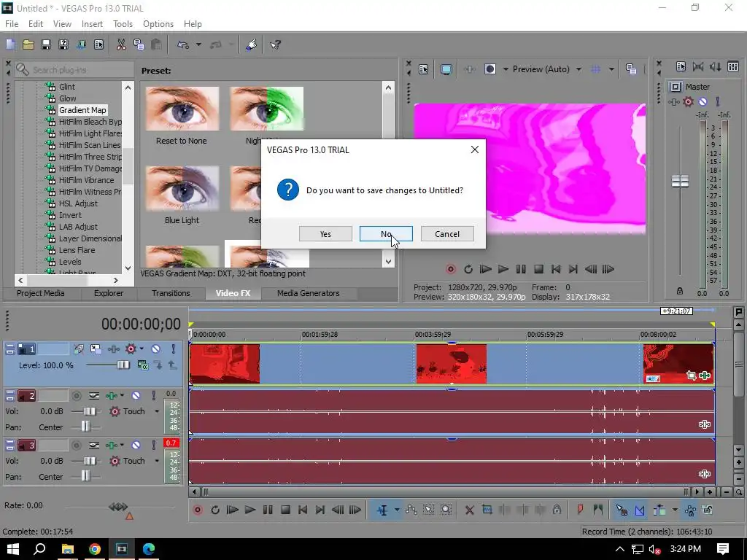
Task: Click the Loop Playback icon in preview
Action: (x=468, y=269)
